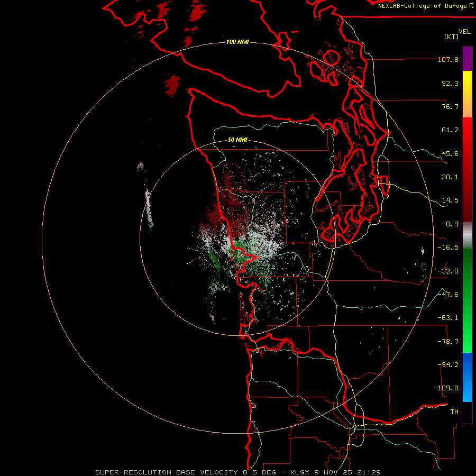Select the 92.3 scale value
The height and width of the screenshot is (476, 476).
[x=450, y=83]
